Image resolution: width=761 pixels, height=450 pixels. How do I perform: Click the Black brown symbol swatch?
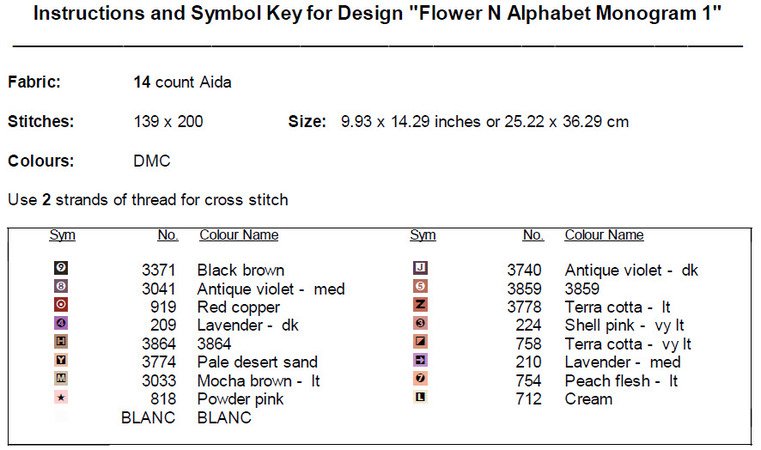(61, 269)
